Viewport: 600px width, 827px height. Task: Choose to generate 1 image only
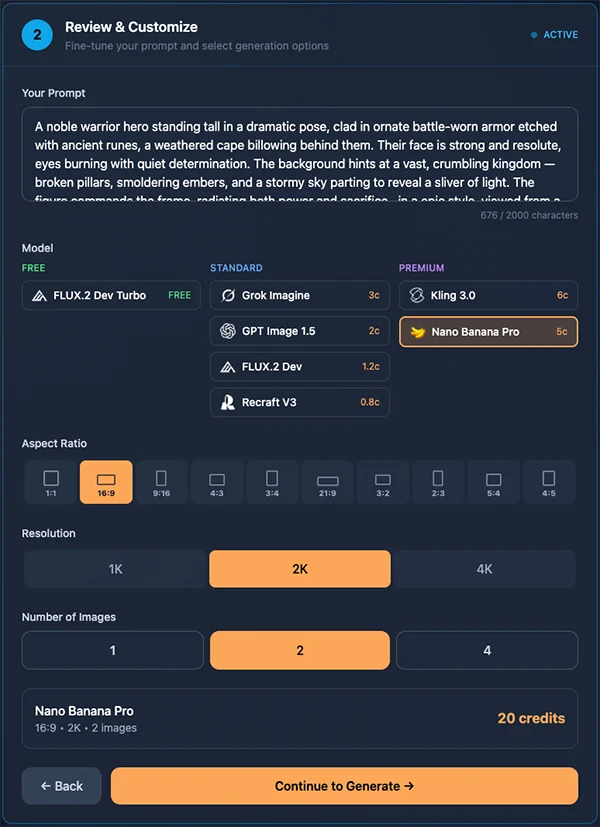pos(112,650)
